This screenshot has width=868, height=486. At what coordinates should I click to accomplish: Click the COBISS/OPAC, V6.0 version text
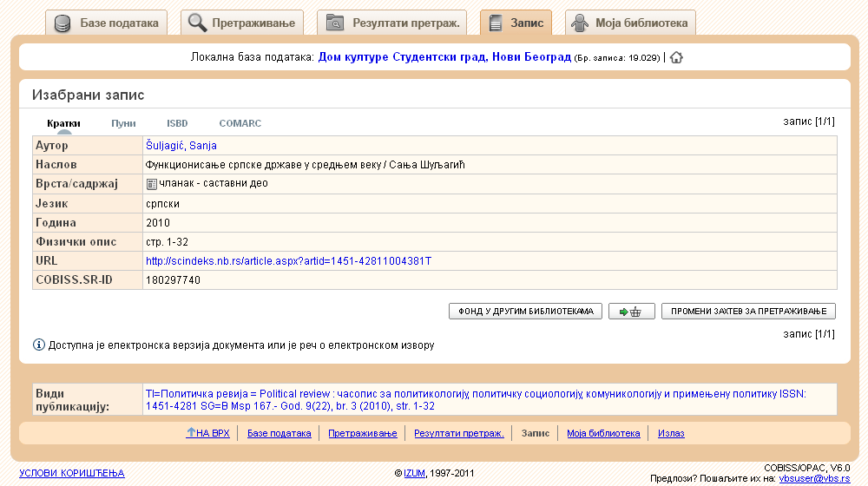pyautogui.click(x=806, y=469)
